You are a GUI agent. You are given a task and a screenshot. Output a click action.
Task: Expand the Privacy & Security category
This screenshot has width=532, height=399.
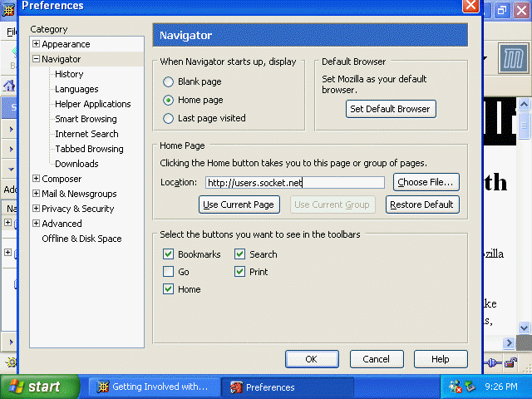pos(36,209)
